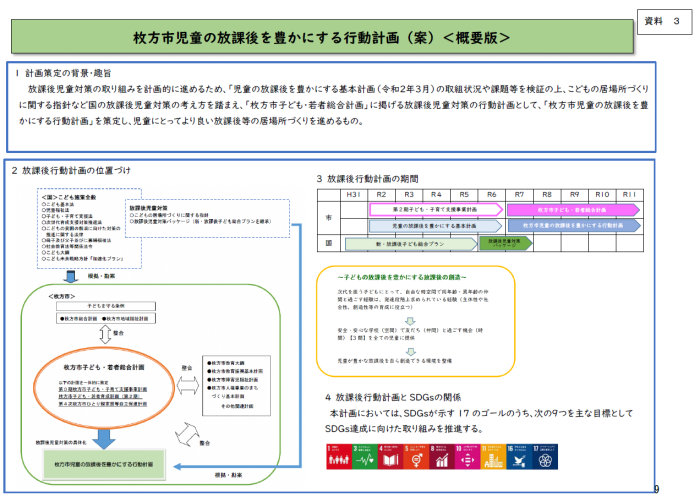Click the 子どもを守る条例 box
Screen dimensions: 700x496
[x=106, y=306]
